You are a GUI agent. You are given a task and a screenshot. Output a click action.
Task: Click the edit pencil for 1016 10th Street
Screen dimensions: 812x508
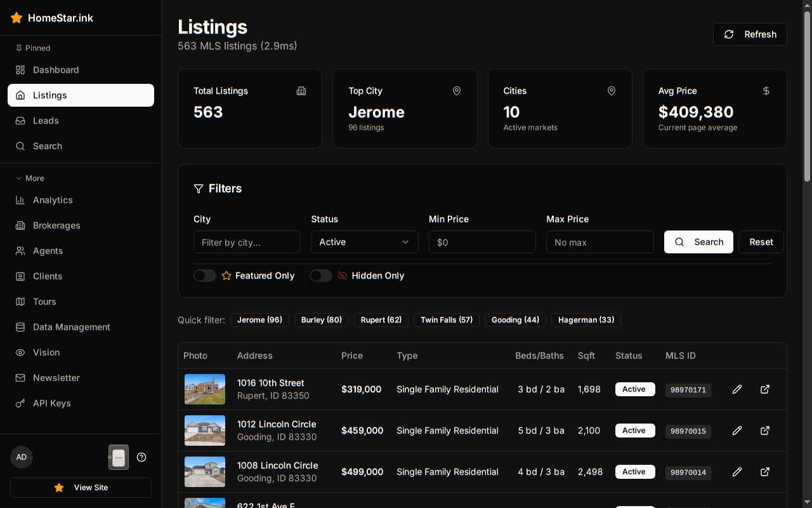tap(737, 389)
